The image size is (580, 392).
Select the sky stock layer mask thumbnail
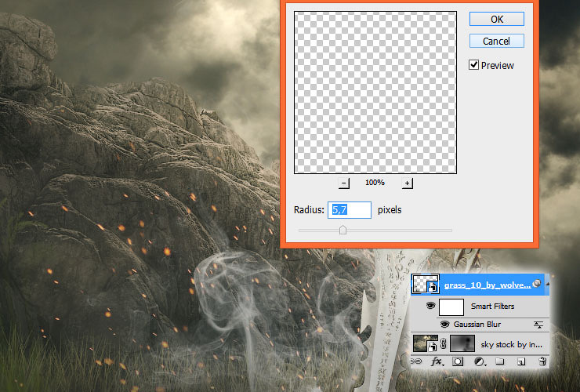point(462,343)
